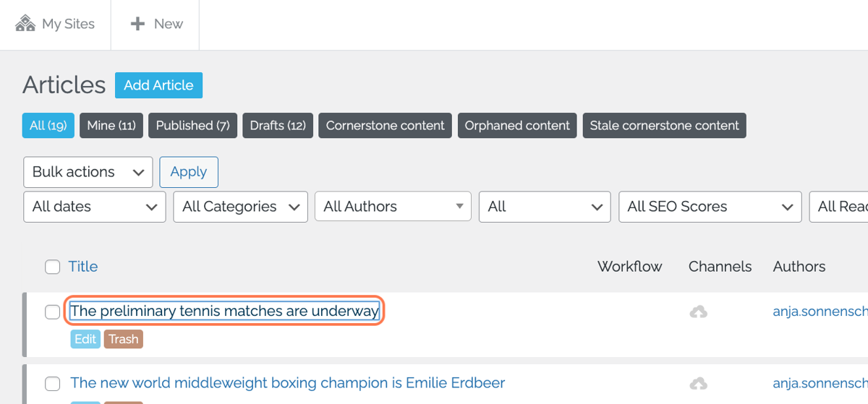Screen dimensions: 868x404
Task: Open the All Categories dropdown
Action: pyautogui.click(x=241, y=207)
